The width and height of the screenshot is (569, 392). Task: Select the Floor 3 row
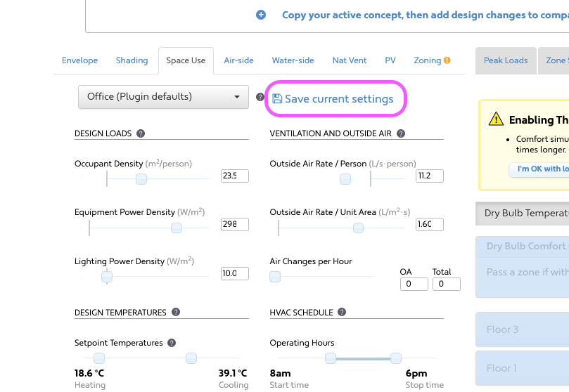coord(522,329)
